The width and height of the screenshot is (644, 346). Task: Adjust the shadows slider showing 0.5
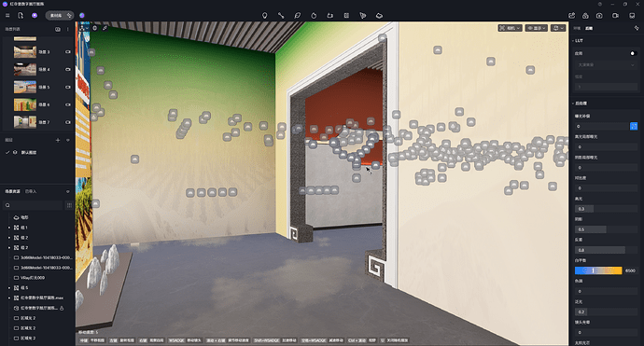click(x=606, y=229)
